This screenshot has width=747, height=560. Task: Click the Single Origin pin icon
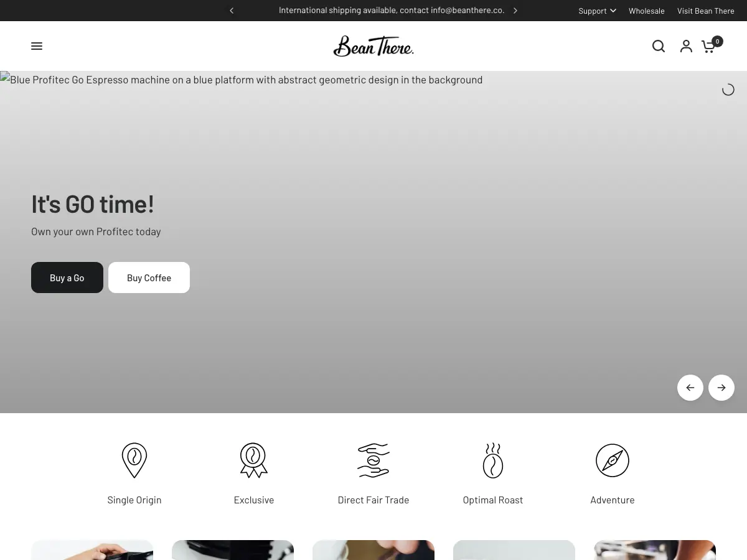pyautogui.click(x=134, y=460)
